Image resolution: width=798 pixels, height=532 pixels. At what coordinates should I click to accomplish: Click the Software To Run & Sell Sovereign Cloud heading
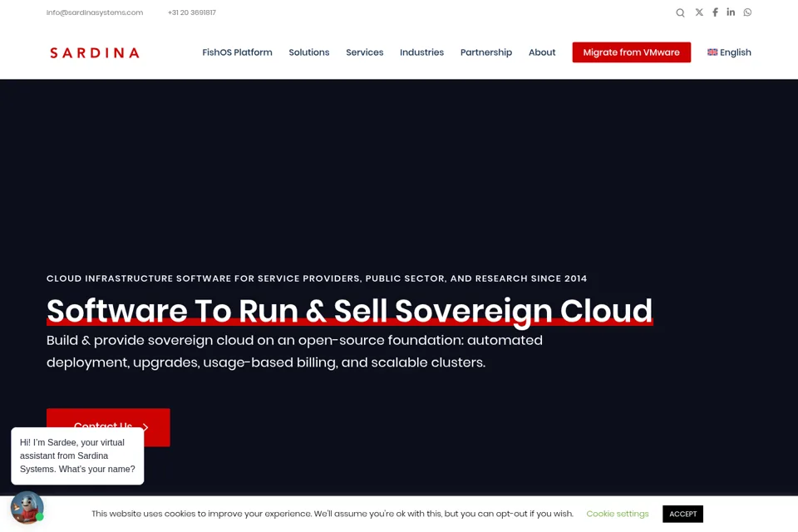[x=350, y=311]
